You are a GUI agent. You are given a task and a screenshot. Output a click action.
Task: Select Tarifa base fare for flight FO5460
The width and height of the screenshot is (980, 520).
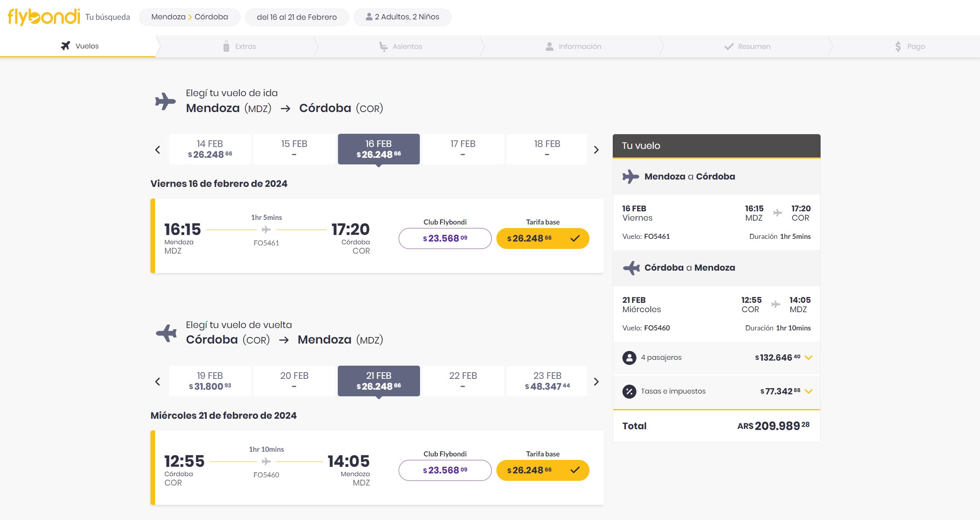click(x=543, y=470)
